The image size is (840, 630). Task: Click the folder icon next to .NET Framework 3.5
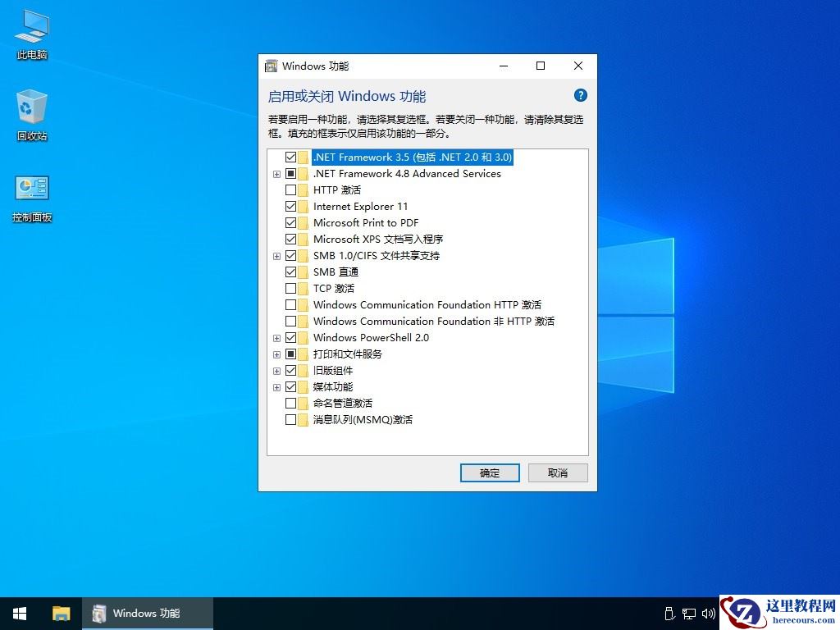tap(302, 157)
